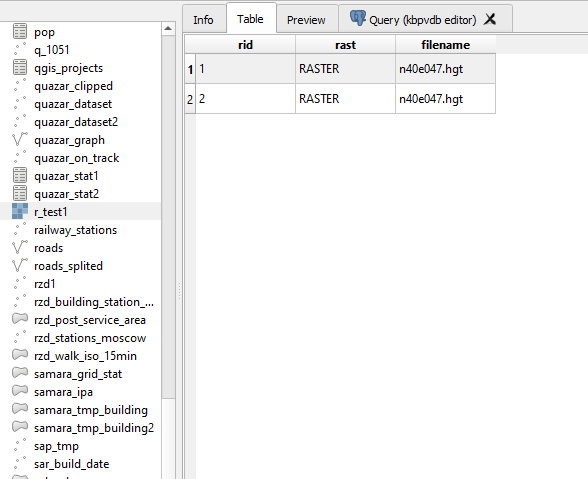The height and width of the screenshot is (479, 588).
Task: Select the quazar_graph layer
Action: (69, 140)
